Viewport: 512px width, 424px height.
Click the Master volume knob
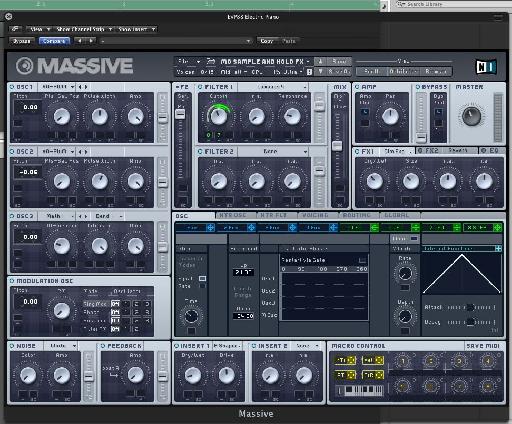(x=471, y=116)
